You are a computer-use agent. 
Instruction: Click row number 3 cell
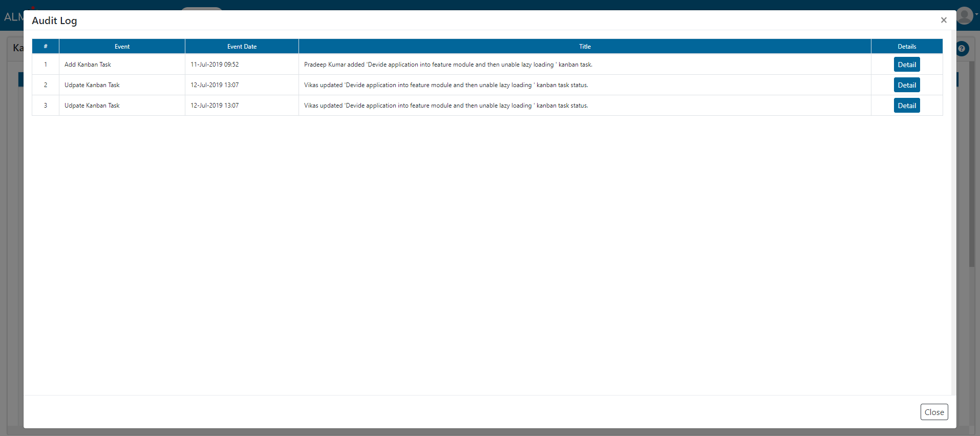(46, 106)
